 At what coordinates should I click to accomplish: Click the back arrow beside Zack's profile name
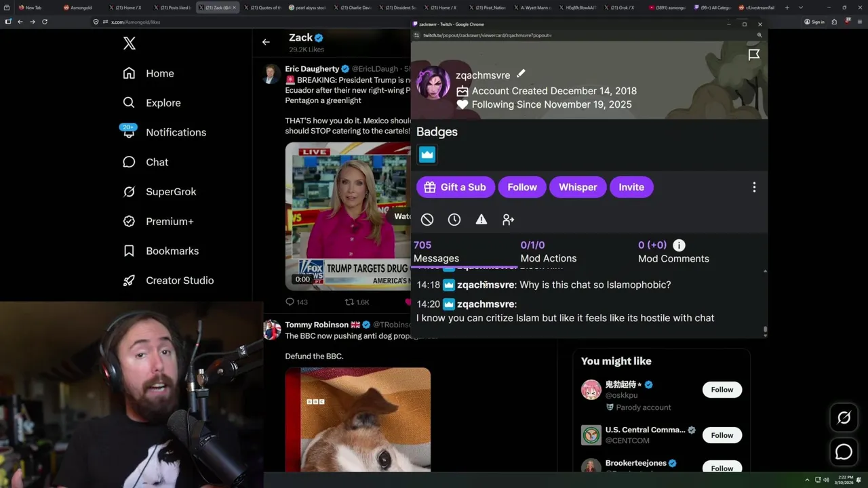[x=266, y=42]
